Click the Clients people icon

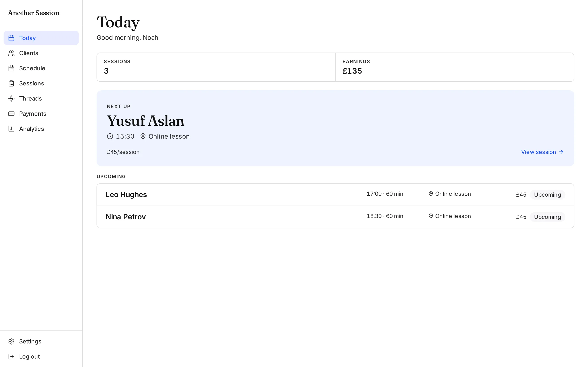coord(11,53)
